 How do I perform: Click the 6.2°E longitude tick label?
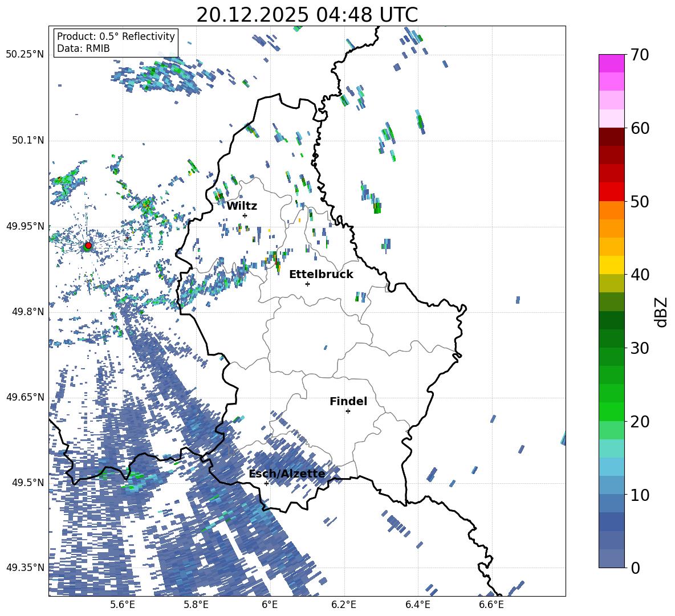click(344, 605)
